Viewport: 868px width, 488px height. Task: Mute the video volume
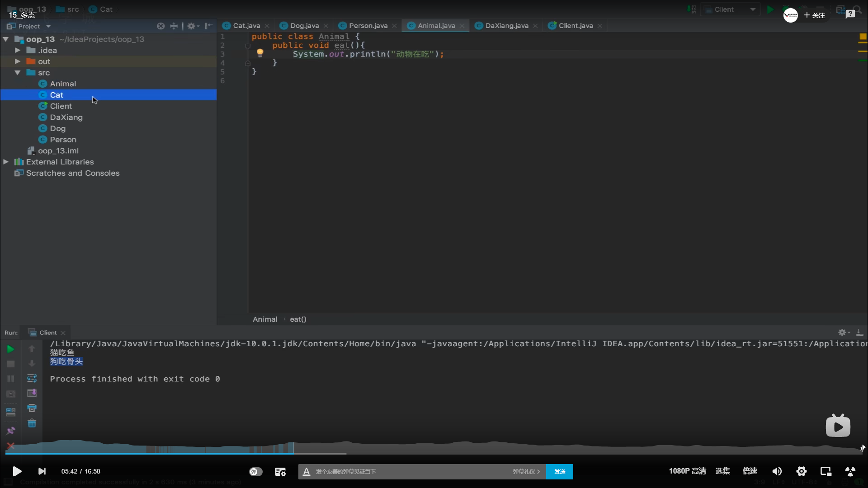(777, 471)
